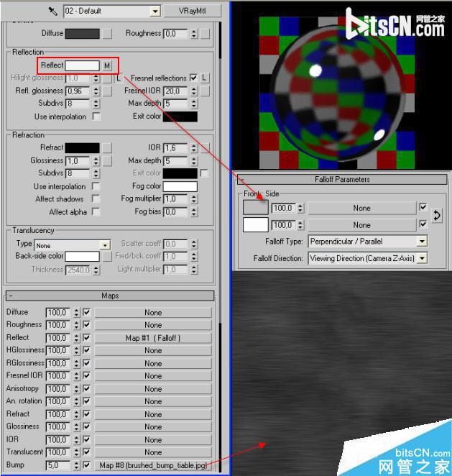The image size is (452, 476).
Task: Click the M map button next to Reflect
Action: point(107,65)
